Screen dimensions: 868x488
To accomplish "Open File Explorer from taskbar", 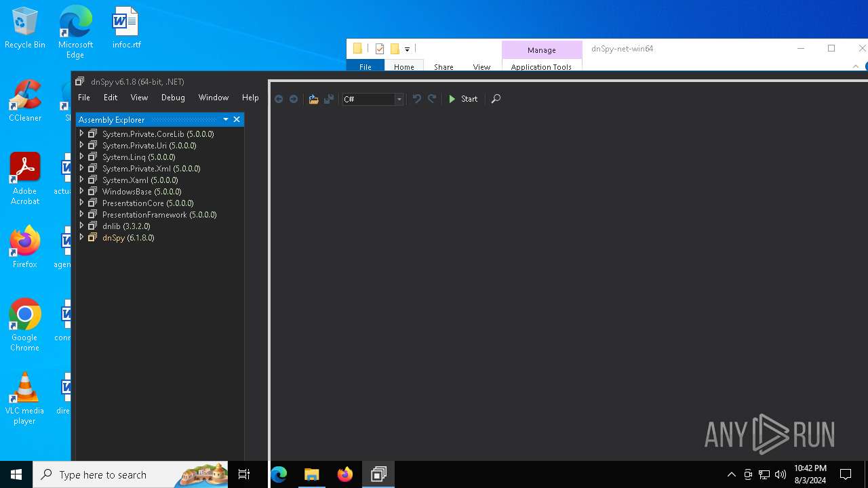I will click(x=312, y=474).
